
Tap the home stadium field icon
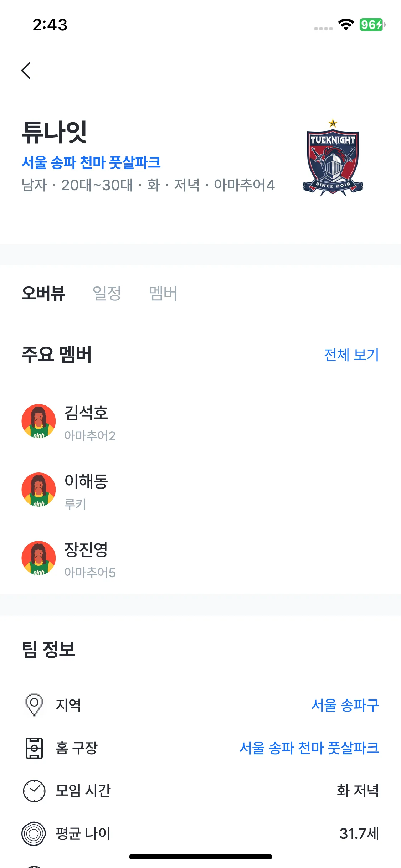[x=34, y=748]
